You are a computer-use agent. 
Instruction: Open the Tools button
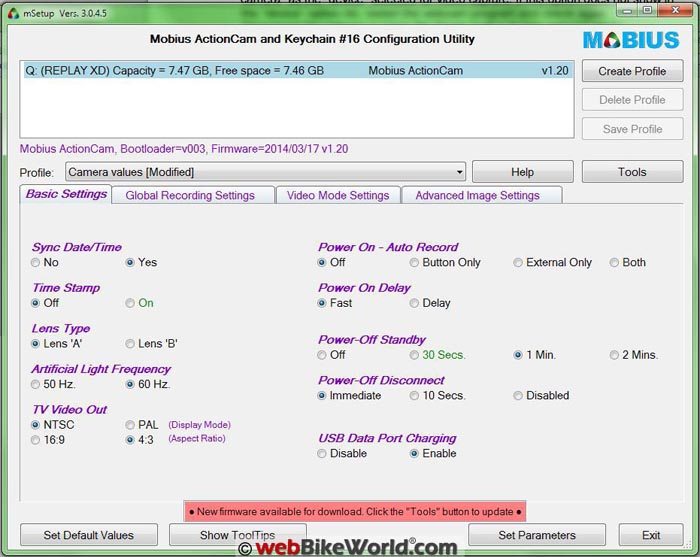632,172
